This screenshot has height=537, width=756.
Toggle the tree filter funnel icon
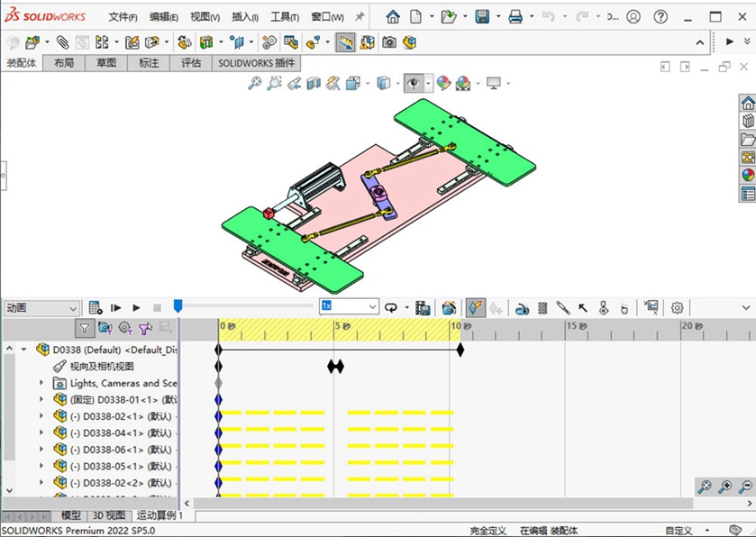click(84, 328)
